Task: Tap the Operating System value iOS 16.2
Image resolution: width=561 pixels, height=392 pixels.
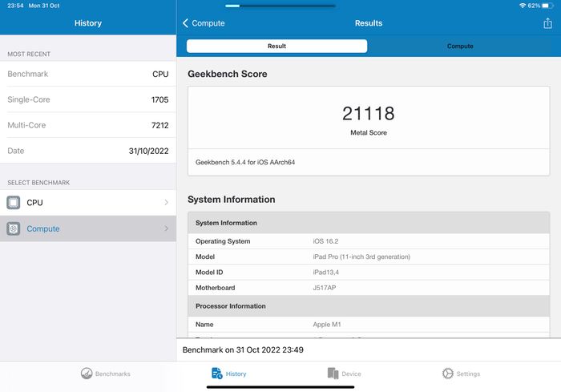Action: 325,241
